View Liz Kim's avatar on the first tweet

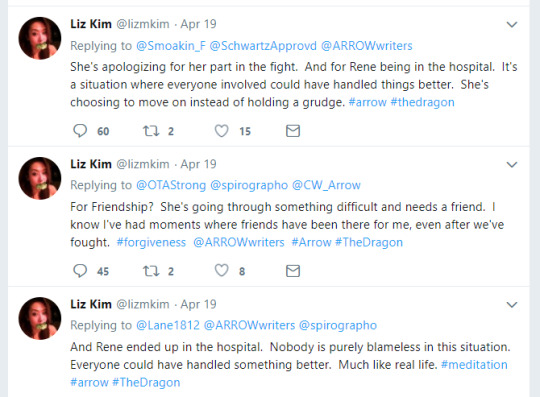[x=40, y=38]
